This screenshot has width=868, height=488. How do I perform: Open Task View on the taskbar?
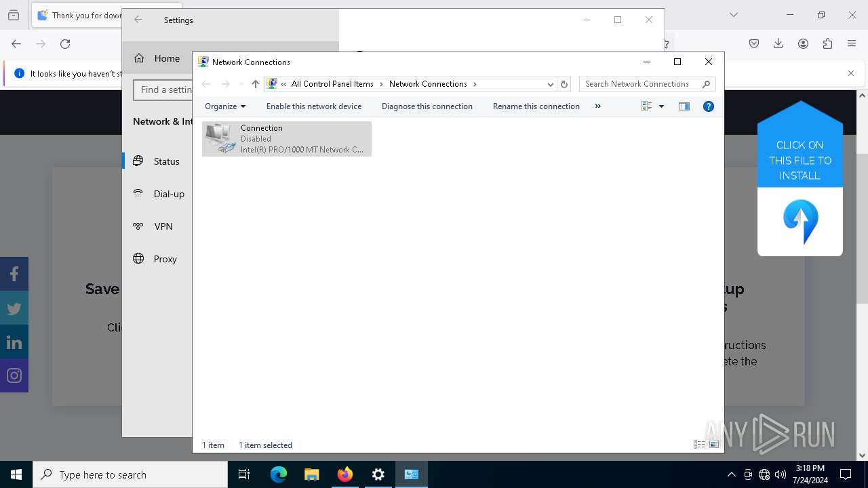(244, 474)
